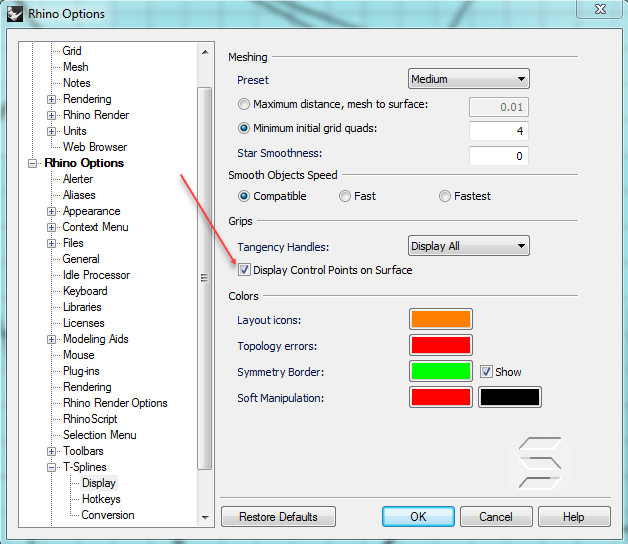
Task: Open Rhino Render Options page
Action: (115, 403)
